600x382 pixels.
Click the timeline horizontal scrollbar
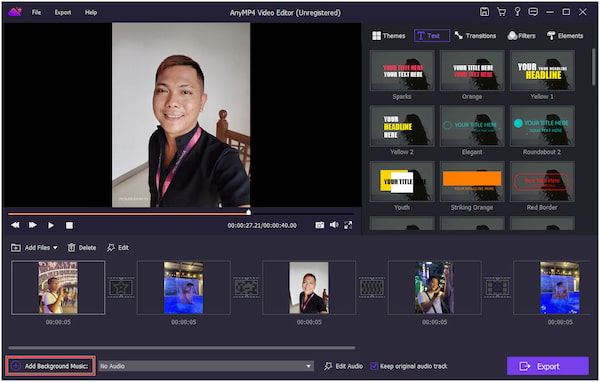pyautogui.click(x=181, y=348)
